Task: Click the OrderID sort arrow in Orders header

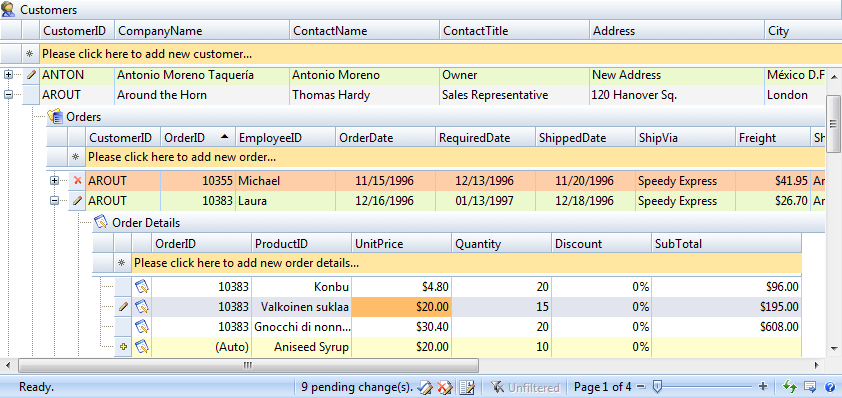Action: point(225,137)
